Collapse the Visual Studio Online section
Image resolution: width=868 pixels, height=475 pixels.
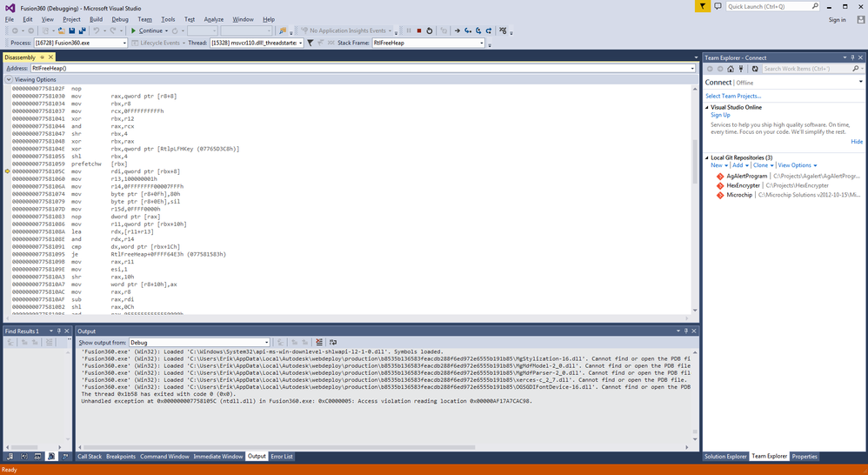[x=707, y=107]
